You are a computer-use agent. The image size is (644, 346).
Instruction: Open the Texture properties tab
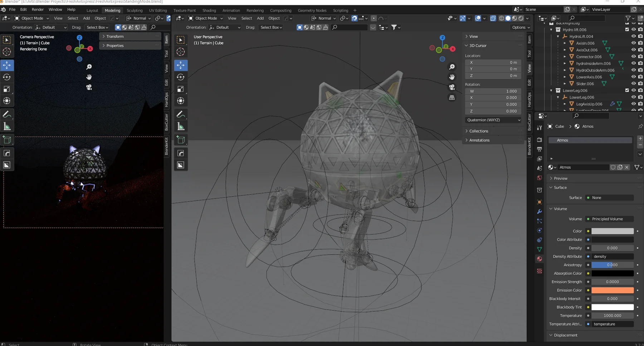tap(540, 271)
